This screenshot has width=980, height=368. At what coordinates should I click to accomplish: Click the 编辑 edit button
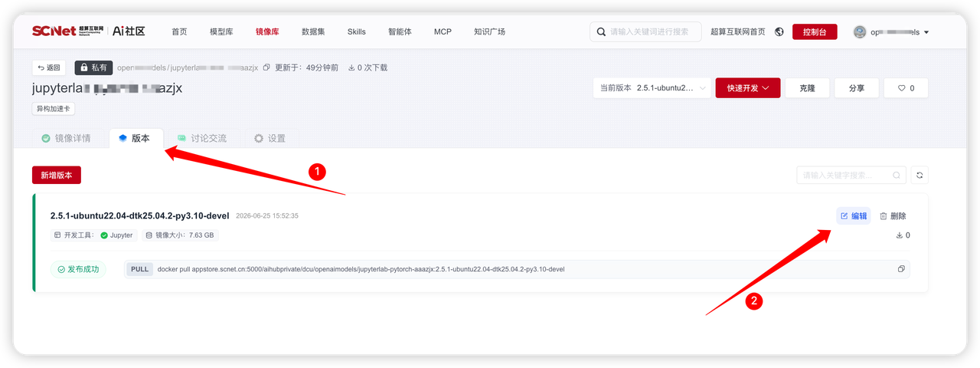(854, 216)
